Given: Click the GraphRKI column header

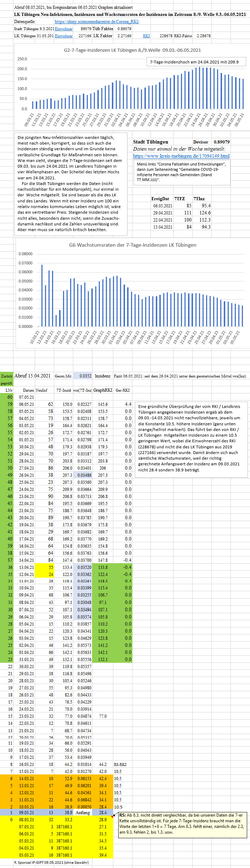Looking at the screenshot, I should pos(103,390).
